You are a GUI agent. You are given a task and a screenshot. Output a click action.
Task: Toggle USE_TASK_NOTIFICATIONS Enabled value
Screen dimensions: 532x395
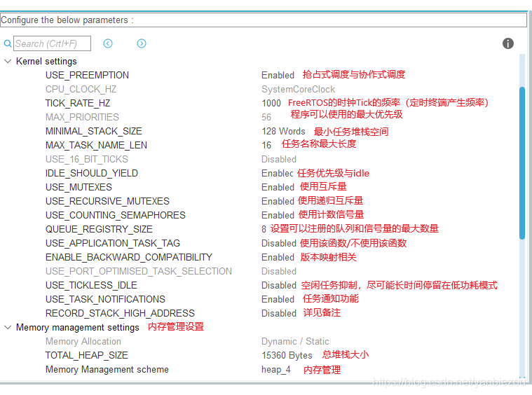point(278,299)
